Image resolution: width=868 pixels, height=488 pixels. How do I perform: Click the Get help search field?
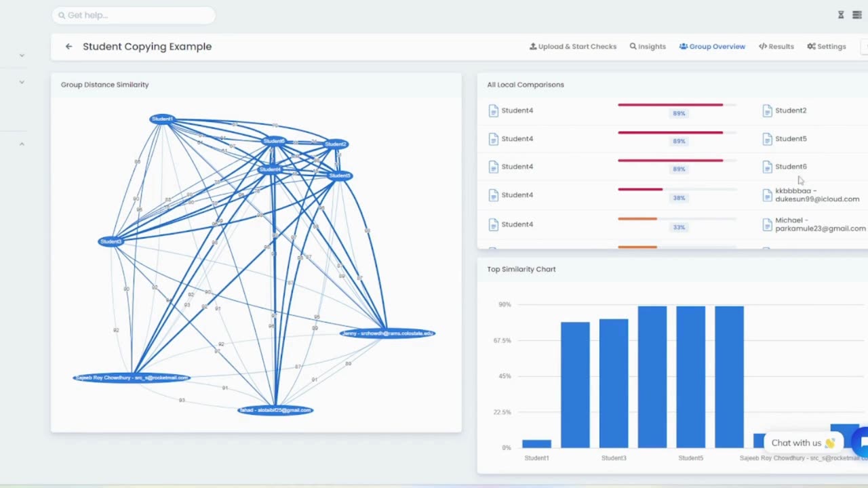[134, 15]
